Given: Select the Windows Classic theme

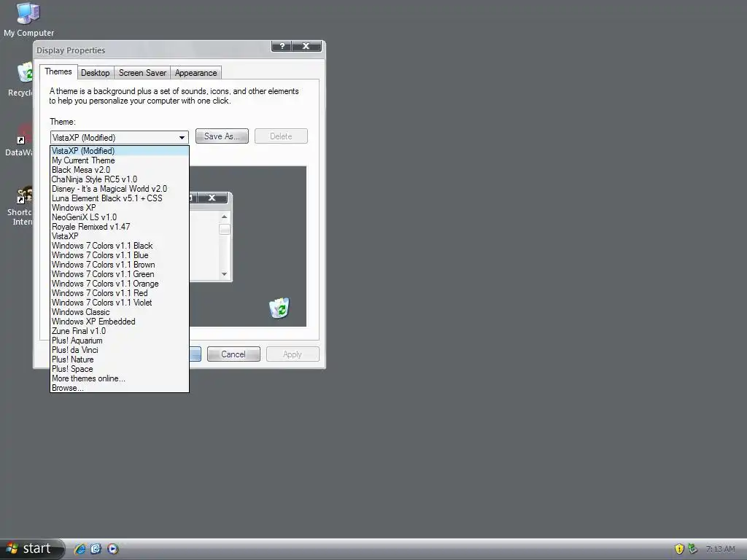Looking at the screenshot, I should (120, 312).
